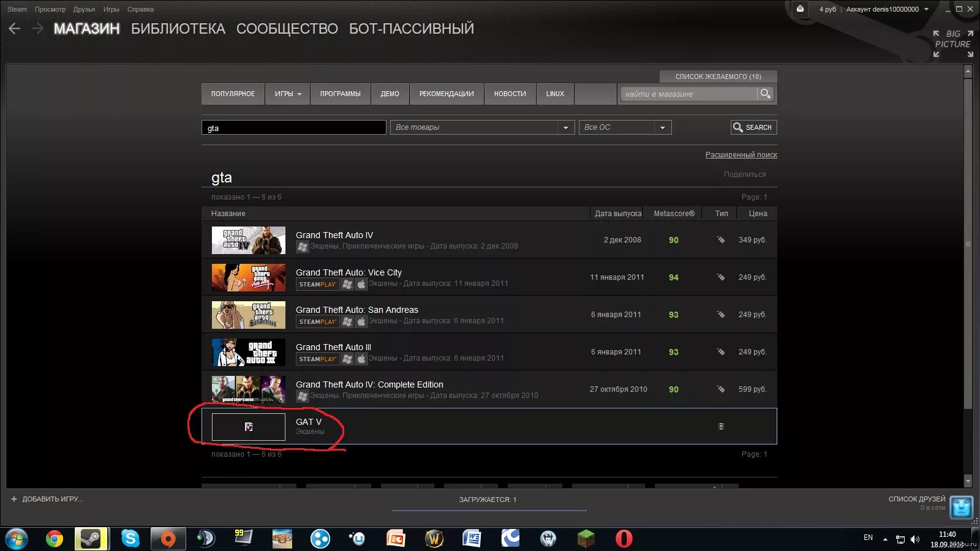The width and height of the screenshot is (980, 551).
Task: Open the Windows Start menu
Action: pos(17,539)
